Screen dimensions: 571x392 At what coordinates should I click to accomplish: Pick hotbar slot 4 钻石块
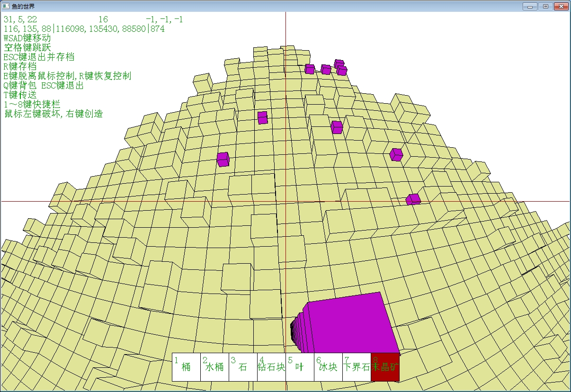click(271, 367)
